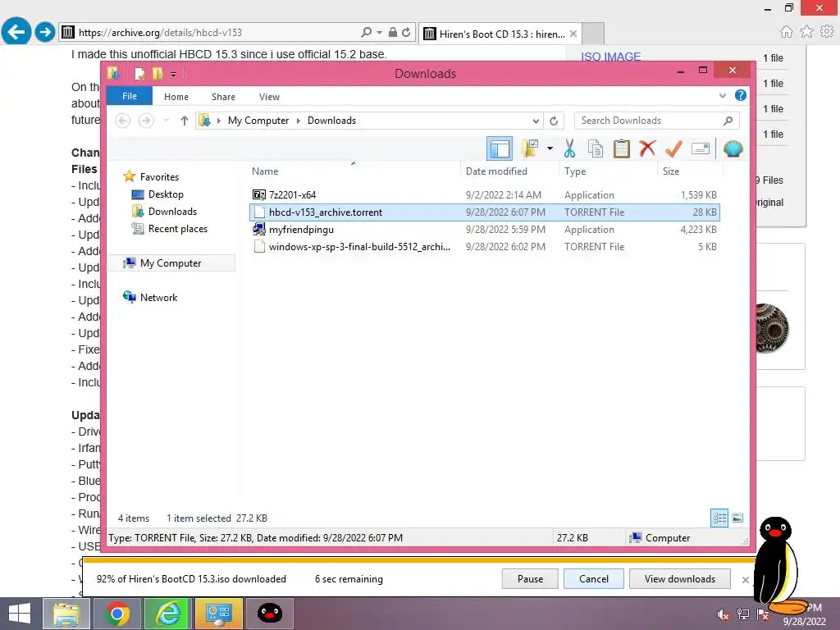The height and width of the screenshot is (630, 840).
Task: Select Favorites in navigation pane
Action: coord(159,177)
